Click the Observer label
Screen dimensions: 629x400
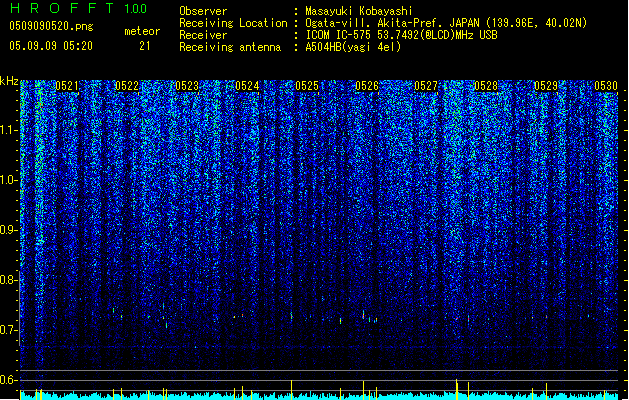(203, 11)
